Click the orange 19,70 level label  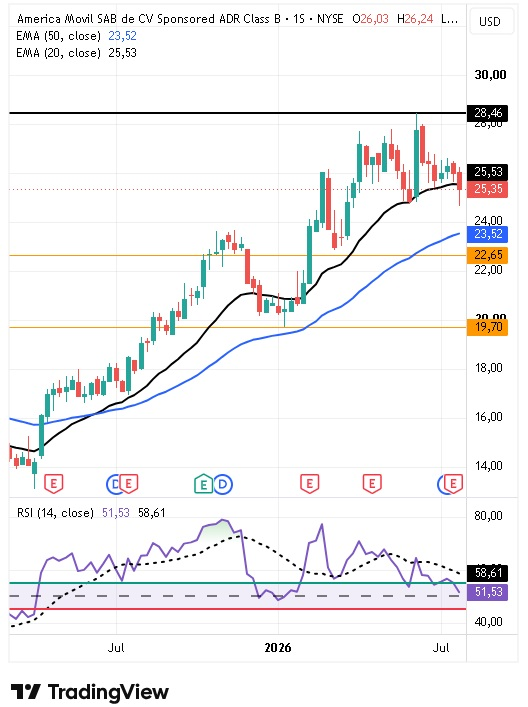tap(488, 327)
